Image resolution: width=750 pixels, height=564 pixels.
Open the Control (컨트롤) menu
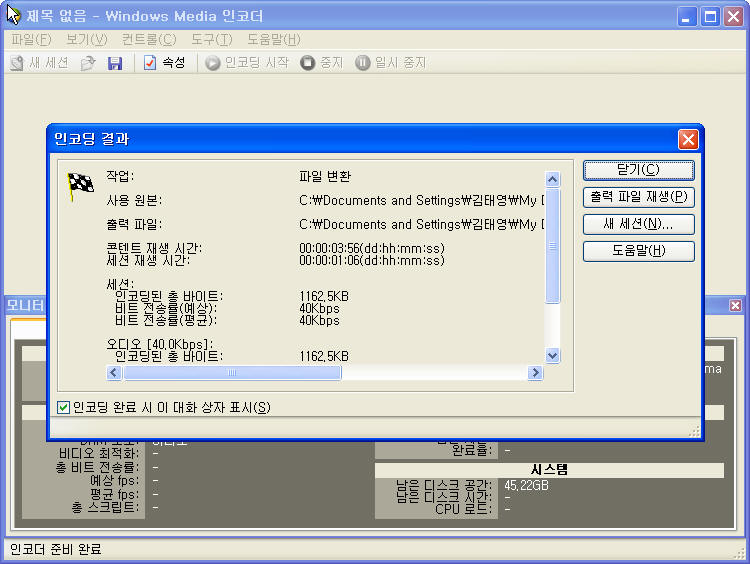pos(149,39)
